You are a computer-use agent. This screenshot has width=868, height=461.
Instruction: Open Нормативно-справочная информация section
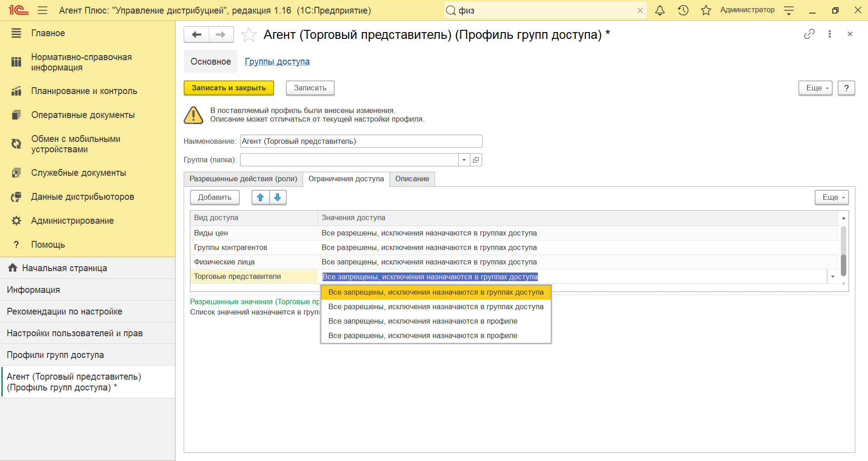point(88,62)
